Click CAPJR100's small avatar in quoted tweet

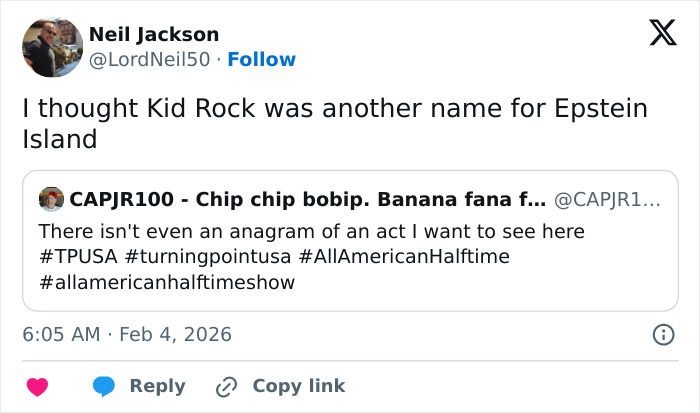point(50,199)
